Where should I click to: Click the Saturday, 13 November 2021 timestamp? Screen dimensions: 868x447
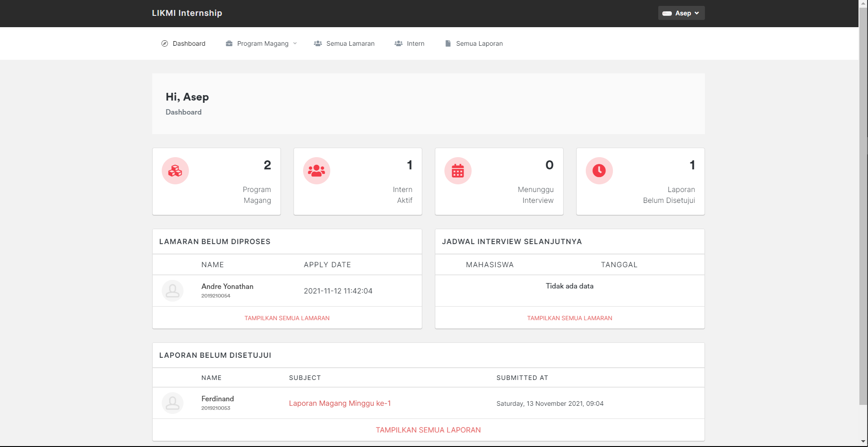pos(550,404)
